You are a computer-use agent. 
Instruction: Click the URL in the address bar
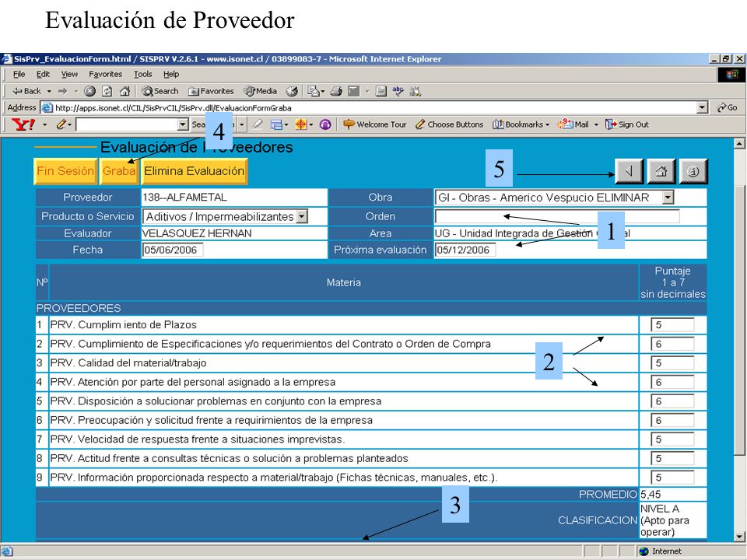(174, 107)
